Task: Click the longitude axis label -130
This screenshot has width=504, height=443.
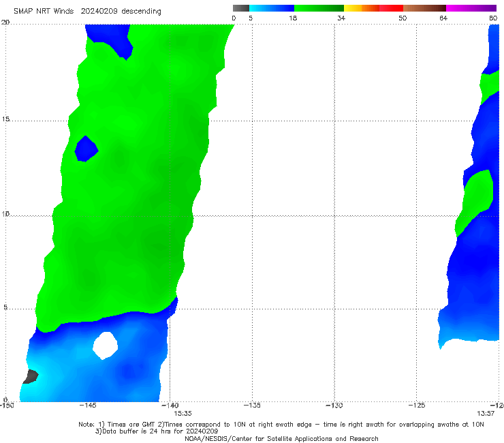Action: 334,405
